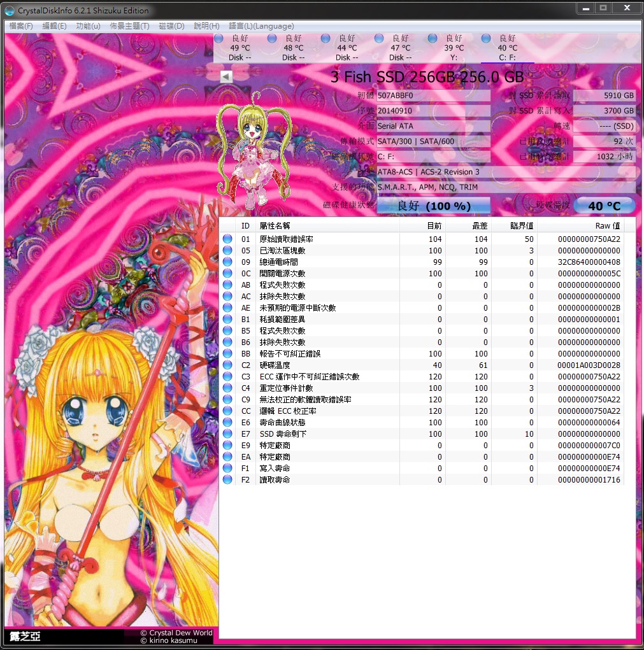The image size is (644, 650).
Task: Click the status orb for attribute C2 硬碟溫度
Action: point(227,365)
